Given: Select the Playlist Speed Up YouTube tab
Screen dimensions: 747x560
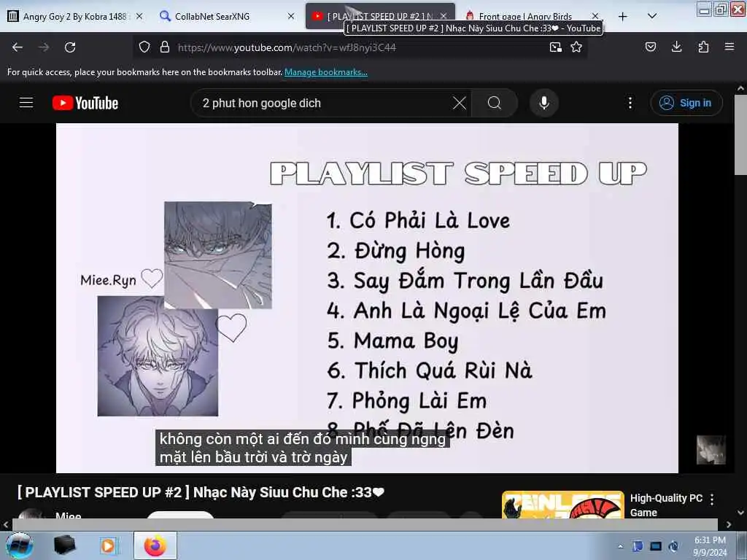Looking at the screenshot, I should (x=379, y=17).
